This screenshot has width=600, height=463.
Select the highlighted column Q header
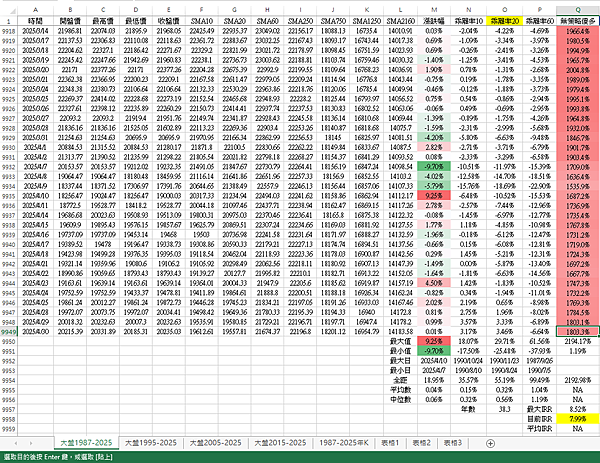[577, 10]
